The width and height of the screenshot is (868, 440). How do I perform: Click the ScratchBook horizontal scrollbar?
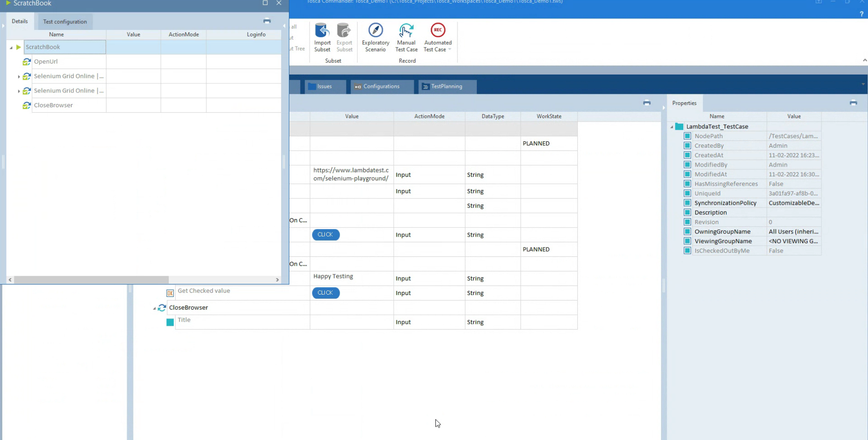point(91,280)
